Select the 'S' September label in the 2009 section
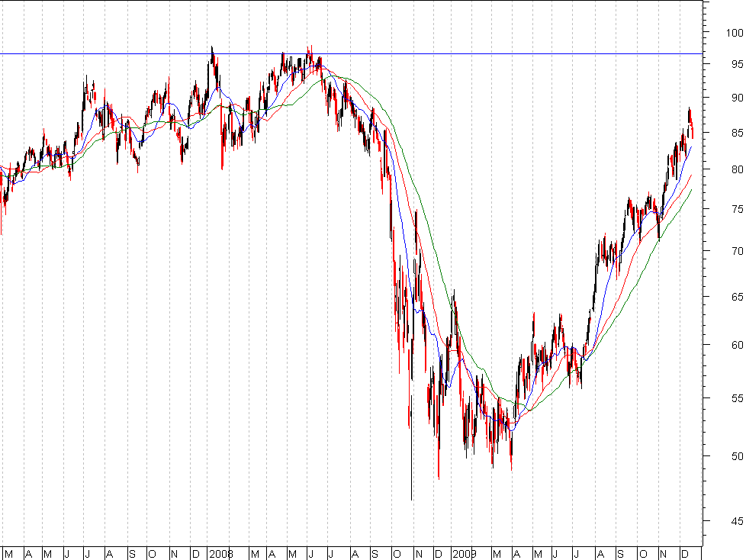Image resolution: width=746 pixels, height=560 pixels. [x=620, y=554]
